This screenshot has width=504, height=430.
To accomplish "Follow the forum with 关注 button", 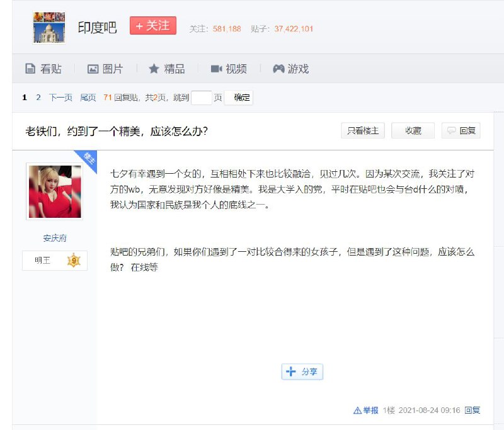I will tap(153, 26).
